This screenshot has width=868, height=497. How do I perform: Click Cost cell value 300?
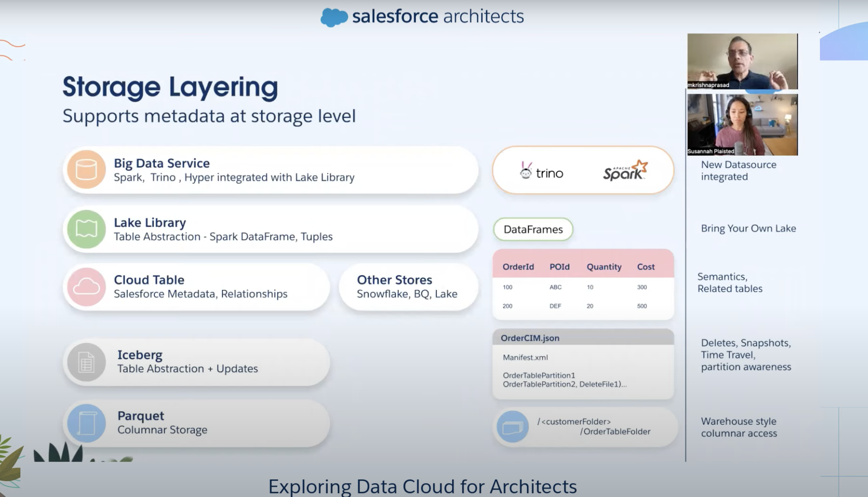coord(642,287)
